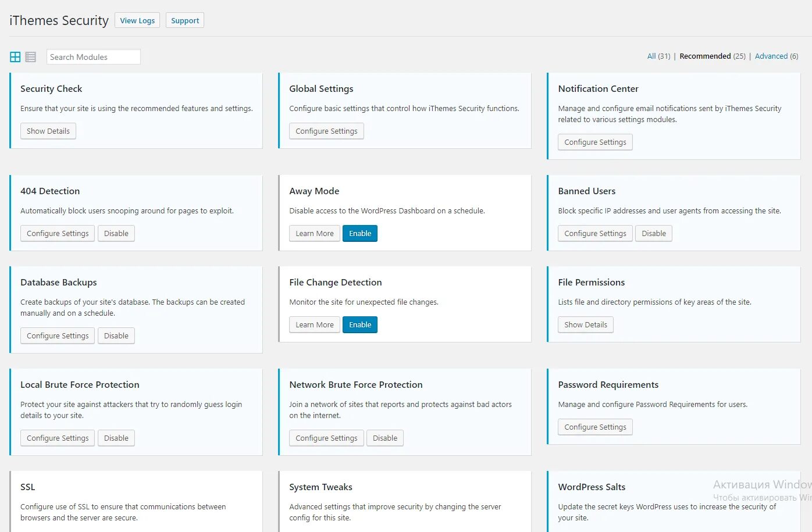This screenshot has height=532, width=812.
Task: Learn More about File Change Detection
Action: point(315,325)
